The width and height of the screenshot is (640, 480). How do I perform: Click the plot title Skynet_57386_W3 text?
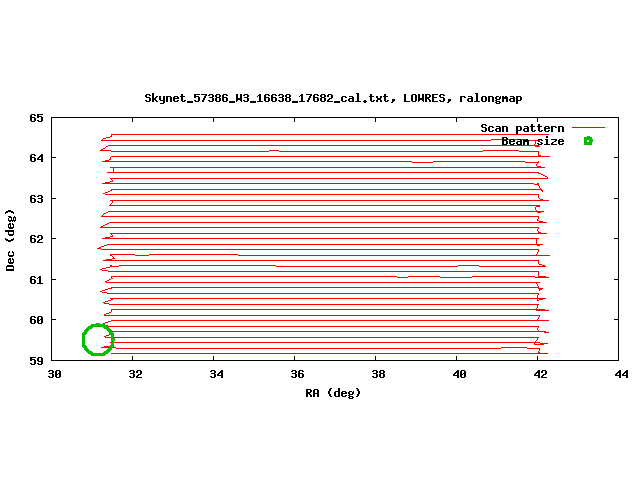coord(333,98)
